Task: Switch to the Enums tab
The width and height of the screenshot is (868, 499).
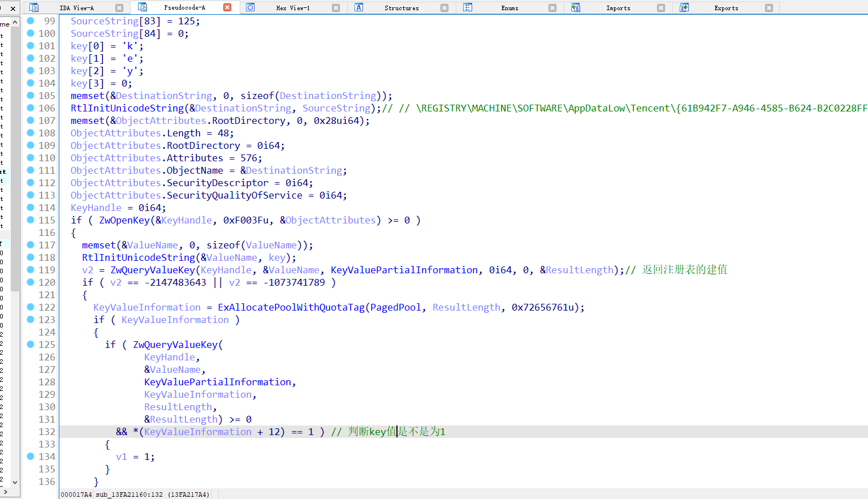Action: 509,8
